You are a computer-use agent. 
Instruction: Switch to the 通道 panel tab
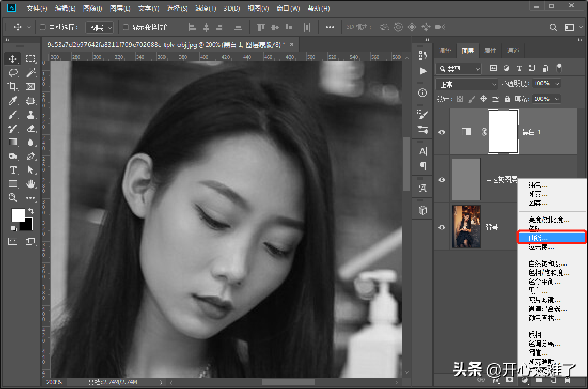513,51
